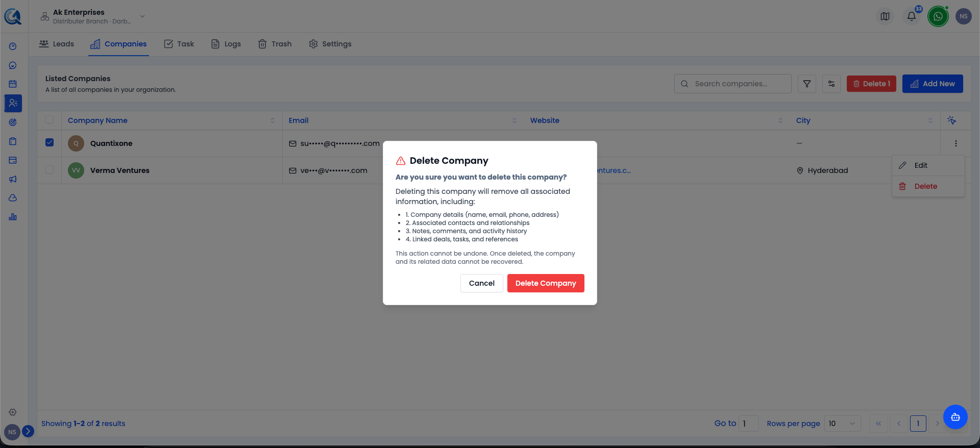Viewport: 980px width, 448px height.
Task: Click the red Delete 1 button
Action: [871, 84]
